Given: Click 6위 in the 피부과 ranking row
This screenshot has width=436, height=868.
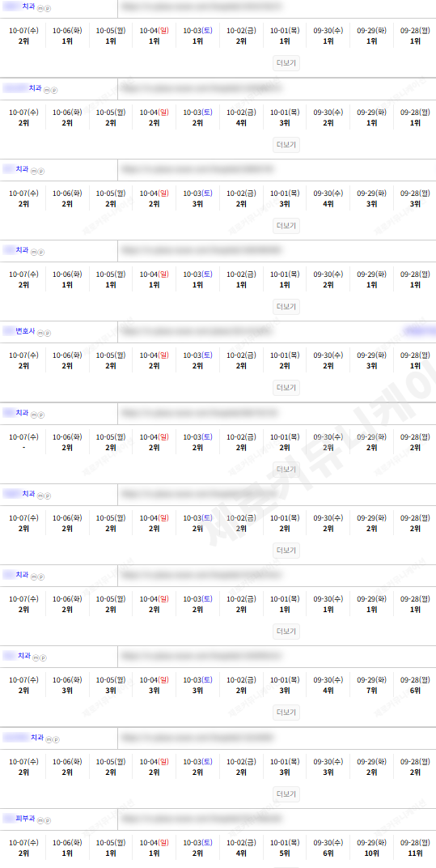Looking at the screenshot, I should click(x=328, y=853).
